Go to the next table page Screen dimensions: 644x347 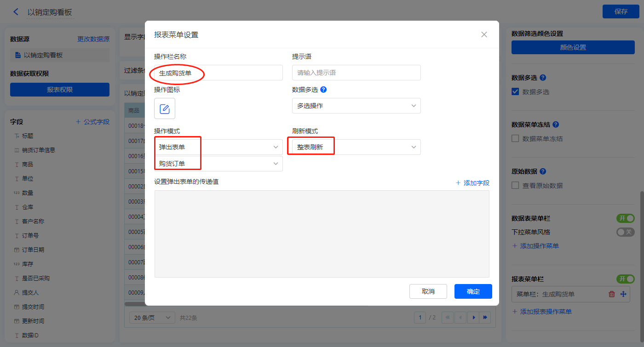click(x=473, y=317)
